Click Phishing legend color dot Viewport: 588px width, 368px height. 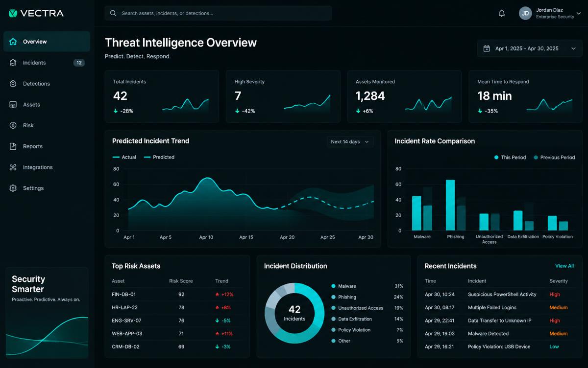click(333, 297)
